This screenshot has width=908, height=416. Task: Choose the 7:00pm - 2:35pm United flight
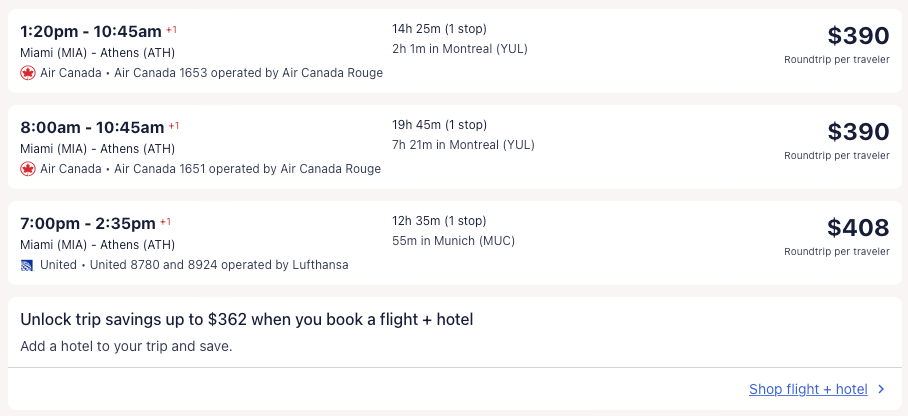[88, 223]
